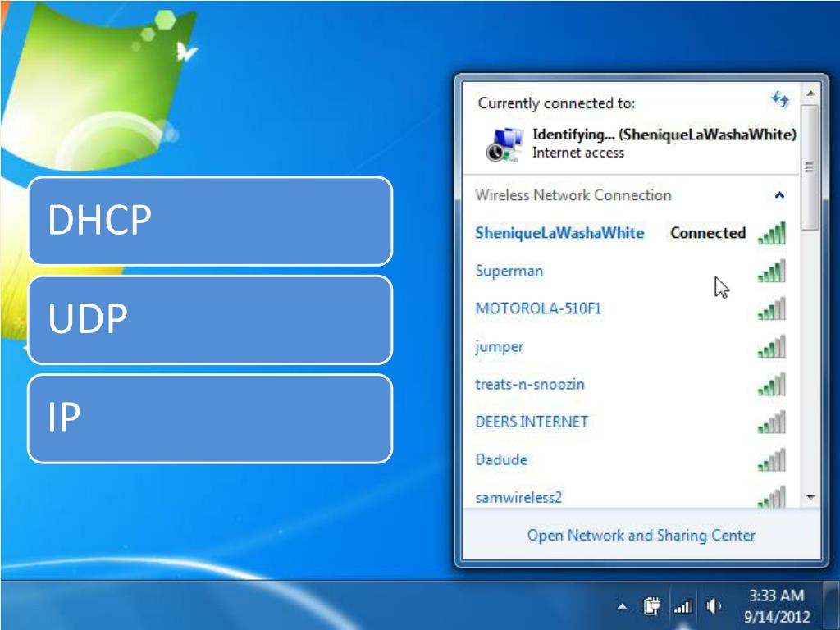Click the DHCP box
The image size is (840, 630).
pyautogui.click(x=210, y=221)
